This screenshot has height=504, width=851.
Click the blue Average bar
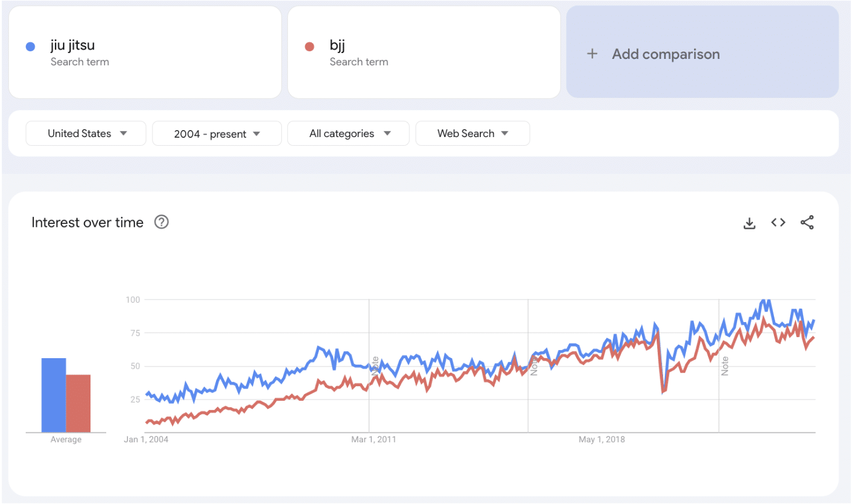(x=54, y=395)
